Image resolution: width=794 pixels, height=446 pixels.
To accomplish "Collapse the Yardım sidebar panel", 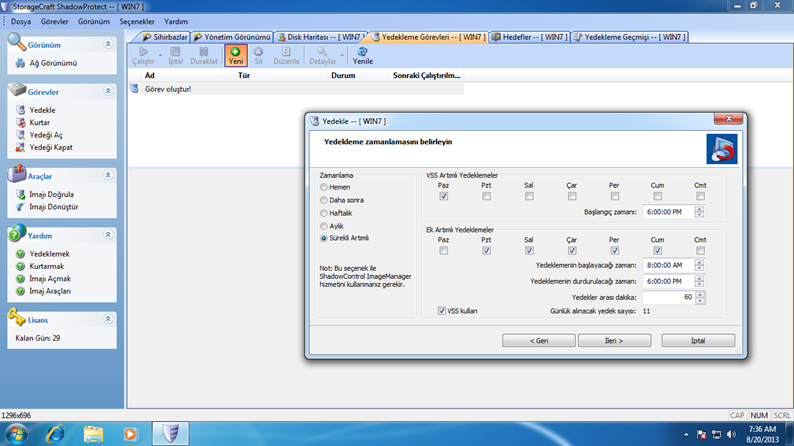I will [x=108, y=235].
